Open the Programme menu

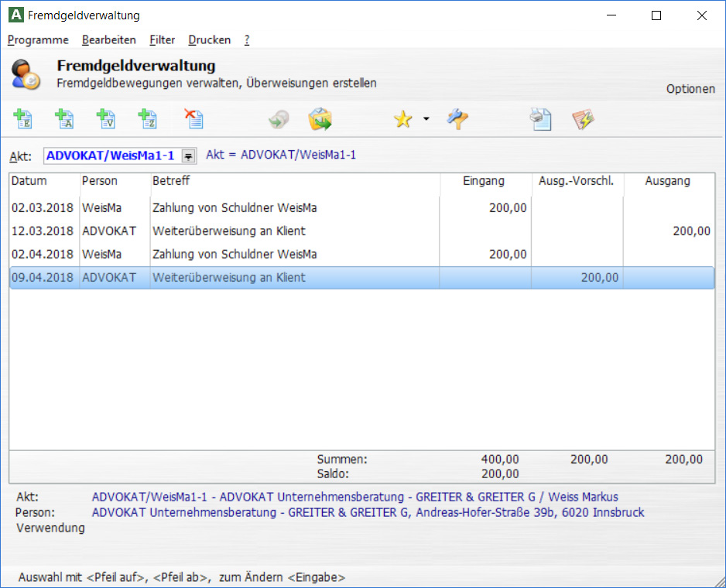[x=38, y=39]
